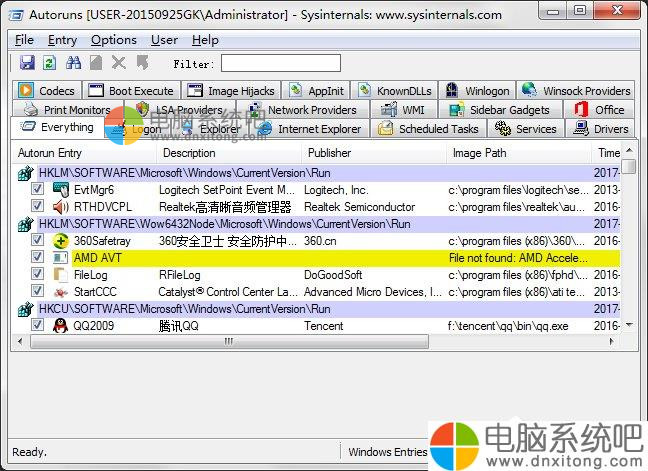Go to the Office tab
The image size is (648, 471).
point(599,110)
